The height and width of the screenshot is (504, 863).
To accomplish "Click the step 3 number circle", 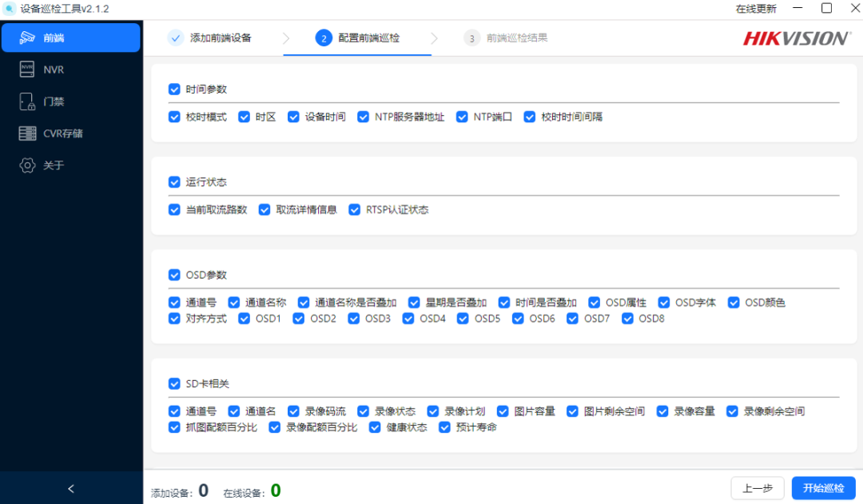I will pos(471,38).
